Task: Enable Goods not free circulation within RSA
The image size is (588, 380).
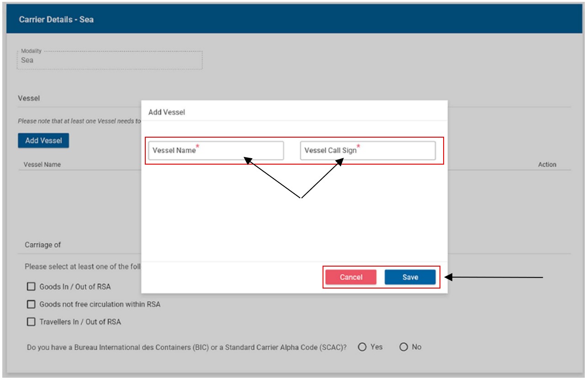Action: point(31,305)
